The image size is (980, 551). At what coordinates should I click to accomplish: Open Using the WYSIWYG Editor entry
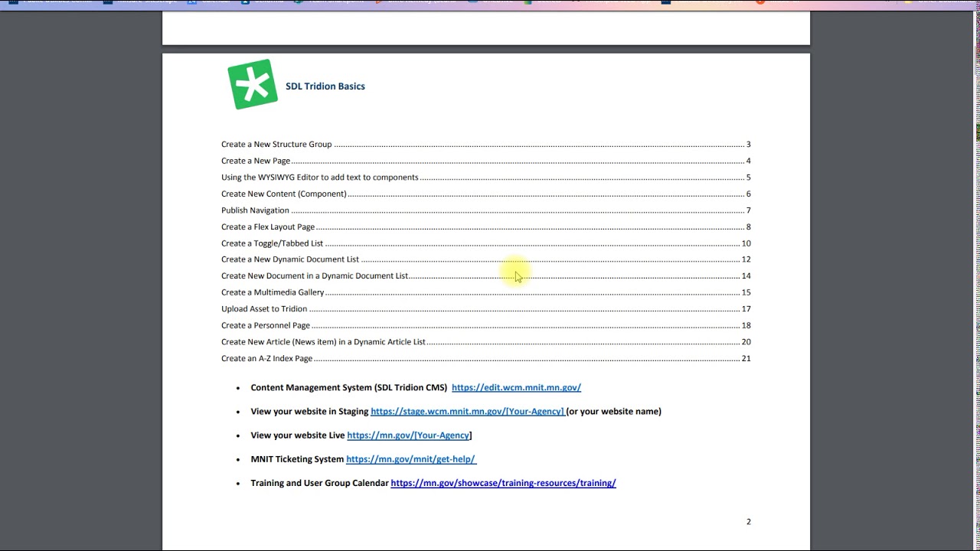[x=485, y=177]
